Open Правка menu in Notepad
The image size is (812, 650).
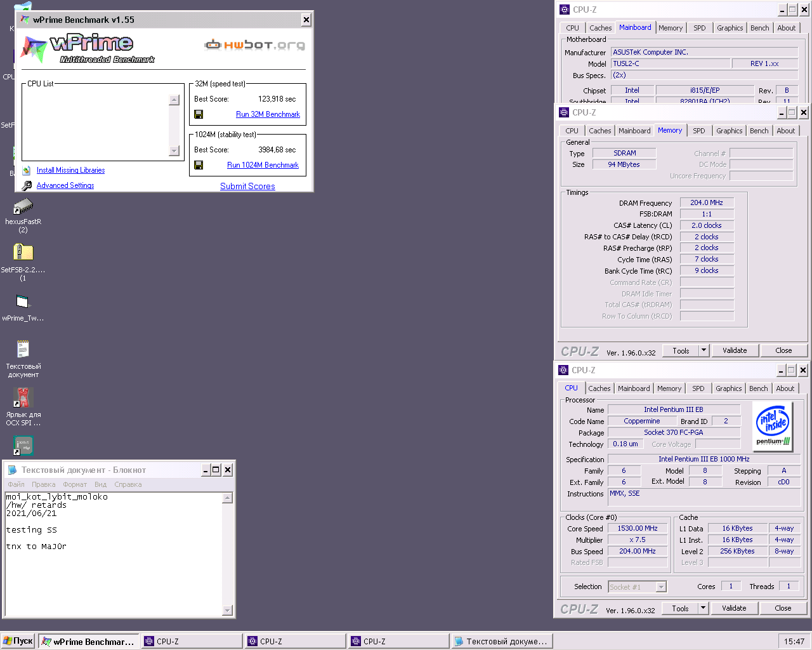pyautogui.click(x=43, y=484)
